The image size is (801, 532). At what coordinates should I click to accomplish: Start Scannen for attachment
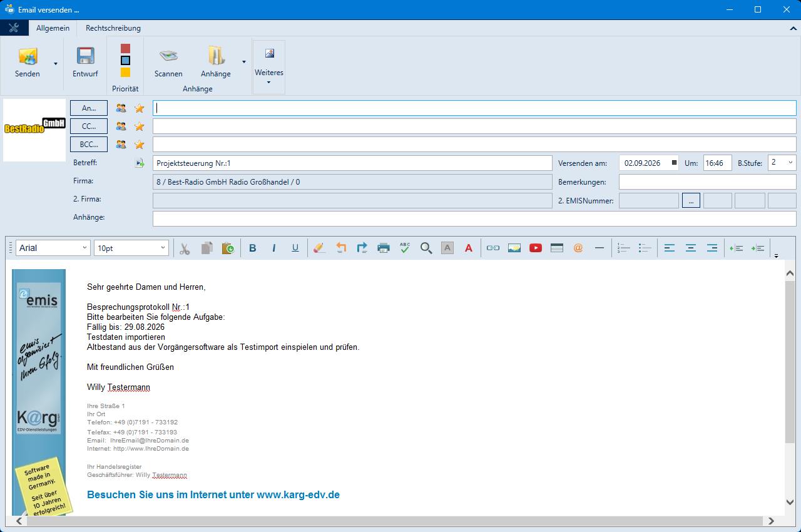tap(168, 63)
